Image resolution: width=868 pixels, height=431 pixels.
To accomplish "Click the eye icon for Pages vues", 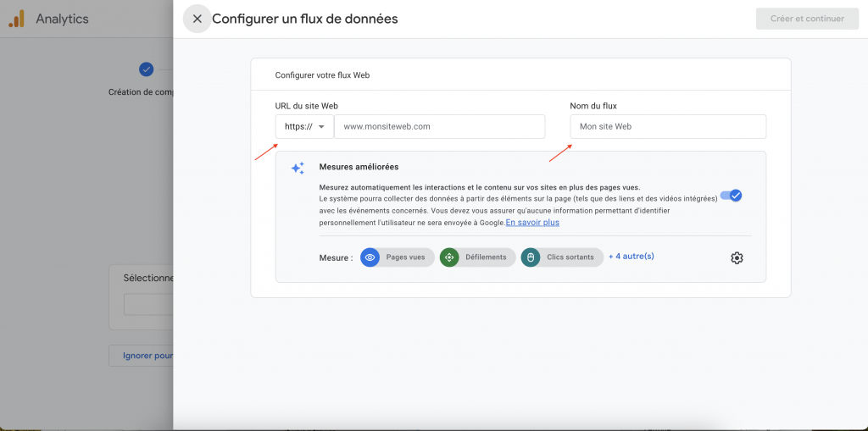I will pos(370,257).
